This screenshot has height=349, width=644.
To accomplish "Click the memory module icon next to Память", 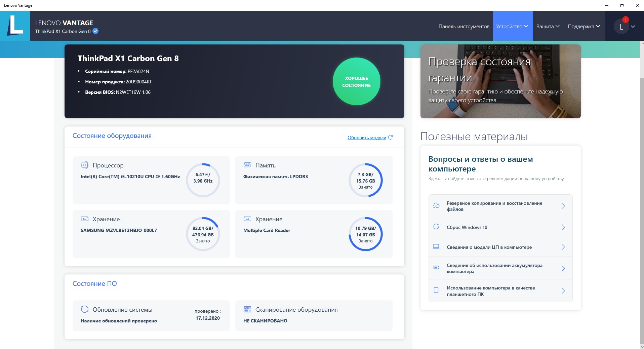I will pos(247,165).
